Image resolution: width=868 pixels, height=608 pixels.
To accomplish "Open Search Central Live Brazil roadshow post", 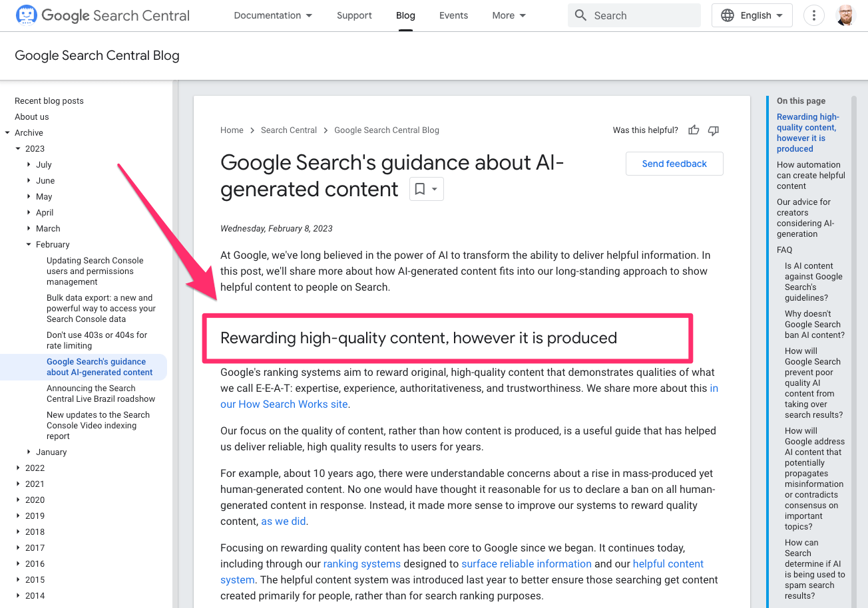I will pos(101,394).
